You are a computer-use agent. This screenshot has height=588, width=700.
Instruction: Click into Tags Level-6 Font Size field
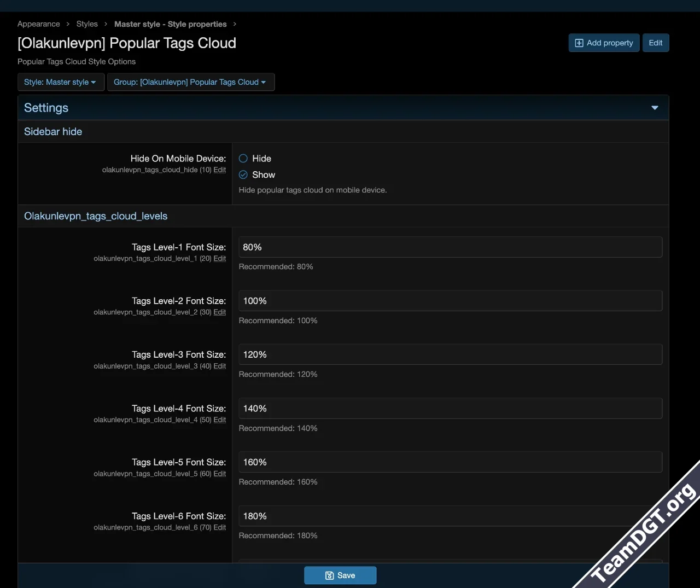[x=437, y=516]
